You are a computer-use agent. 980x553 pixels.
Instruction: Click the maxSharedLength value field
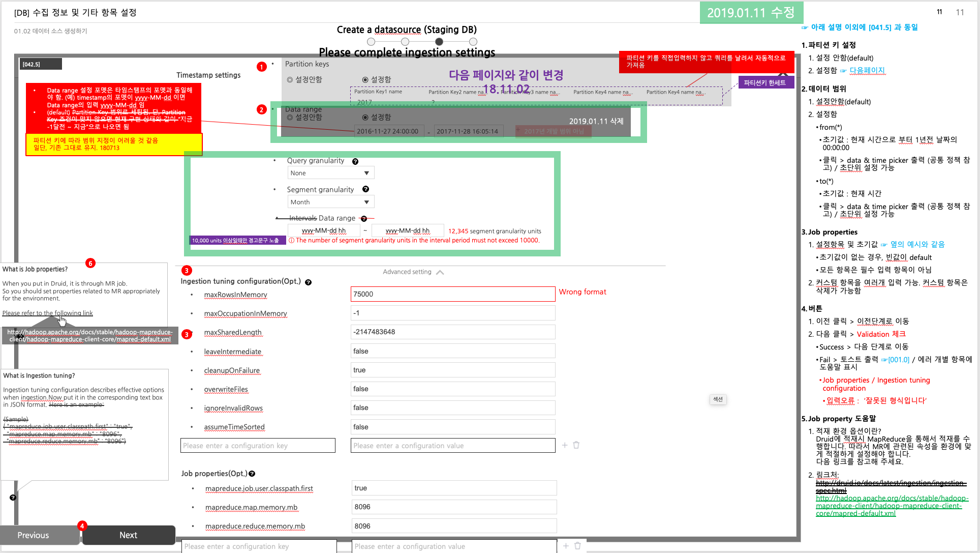pyautogui.click(x=453, y=332)
